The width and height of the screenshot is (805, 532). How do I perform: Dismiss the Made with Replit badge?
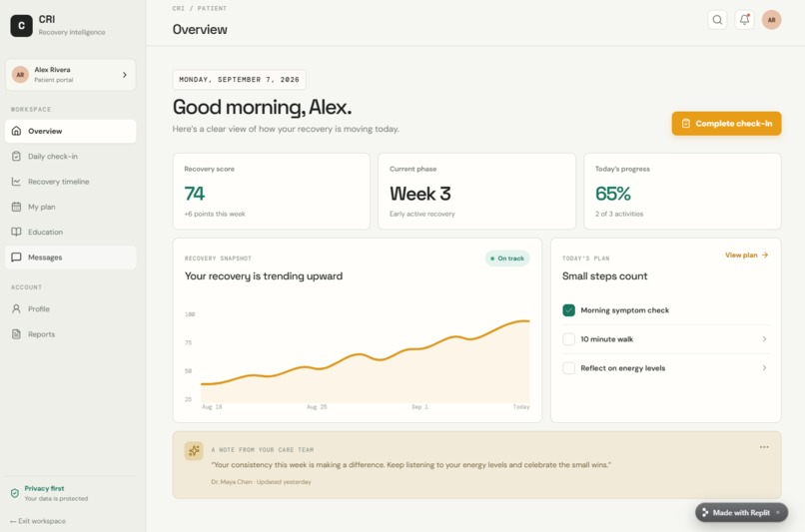pyautogui.click(x=778, y=512)
